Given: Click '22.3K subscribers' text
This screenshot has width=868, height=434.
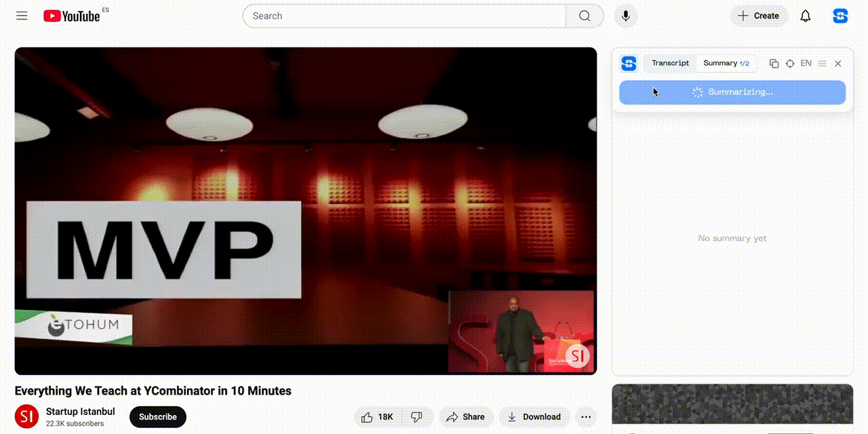Looking at the screenshot, I should 75,424.
